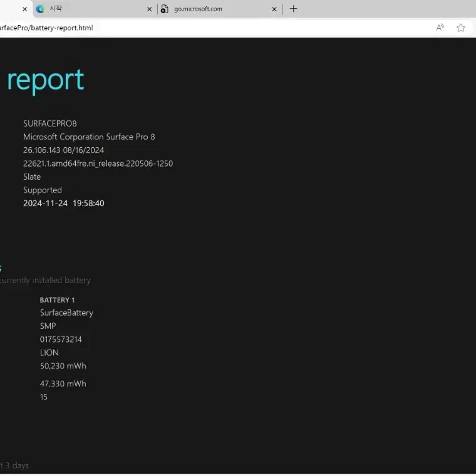The image size is (476, 476).
Task: Click connected standby value 'Supported'
Action: (43, 190)
